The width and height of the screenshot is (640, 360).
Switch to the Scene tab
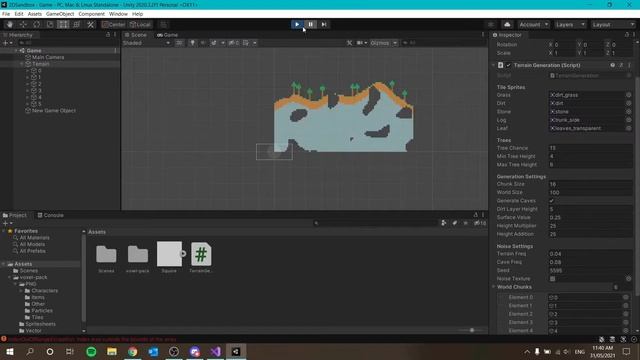click(136, 35)
